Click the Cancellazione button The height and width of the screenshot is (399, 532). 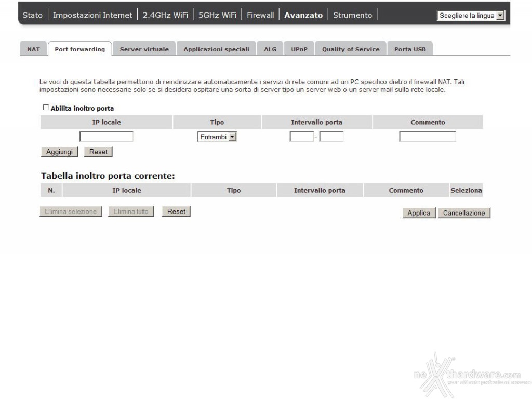click(464, 212)
